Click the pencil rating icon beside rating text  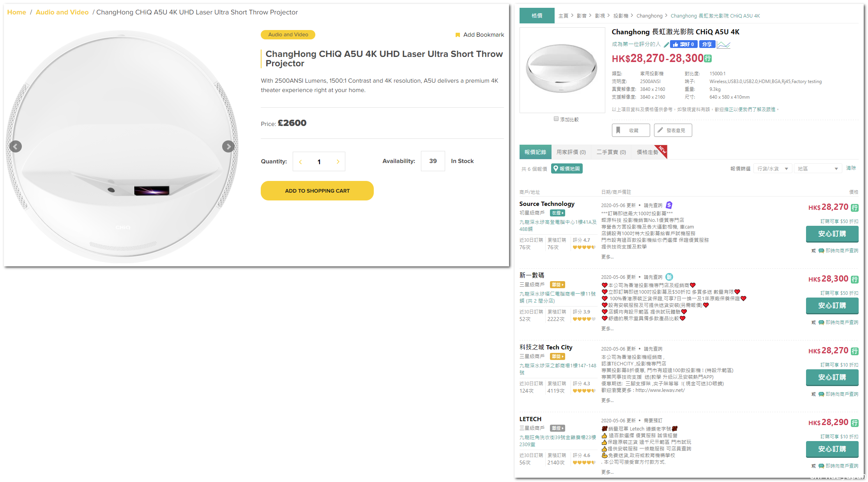(x=666, y=44)
